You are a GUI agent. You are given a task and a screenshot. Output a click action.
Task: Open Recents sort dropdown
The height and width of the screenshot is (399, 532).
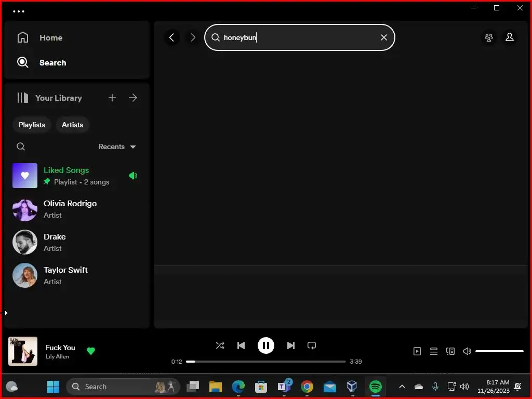click(117, 147)
